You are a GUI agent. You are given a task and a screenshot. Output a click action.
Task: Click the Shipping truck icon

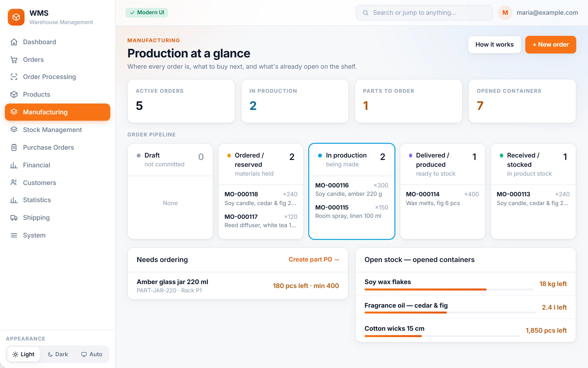[x=14, y=218]
